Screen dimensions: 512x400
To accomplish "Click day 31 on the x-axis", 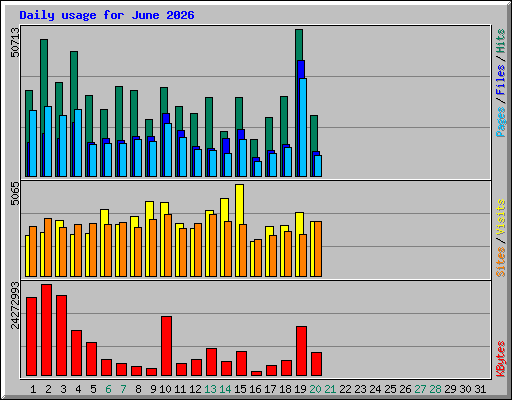I will click(480, 389).
